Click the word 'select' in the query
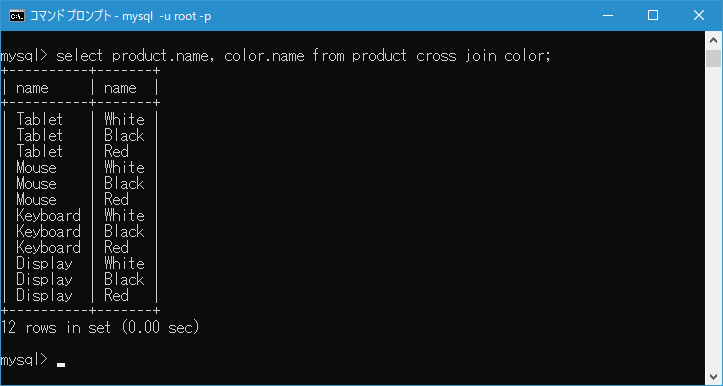Viewport: 723px width, 386px height. coord(79,56)
